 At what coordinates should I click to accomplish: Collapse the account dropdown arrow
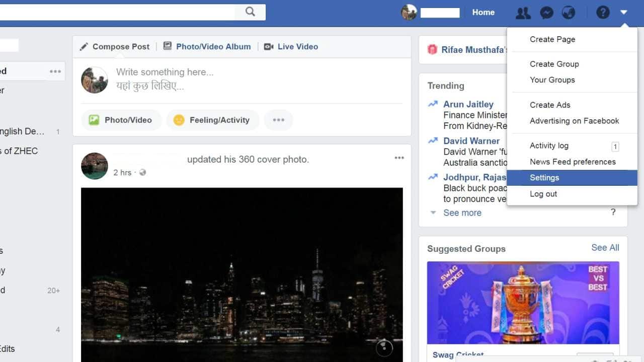pyautogui.click(x=624, y=12)
